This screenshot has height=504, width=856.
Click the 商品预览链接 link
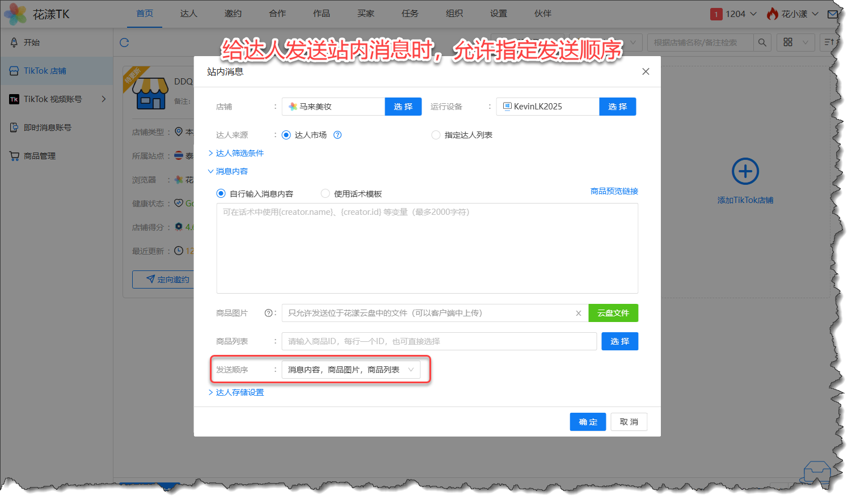click(614, 192)
